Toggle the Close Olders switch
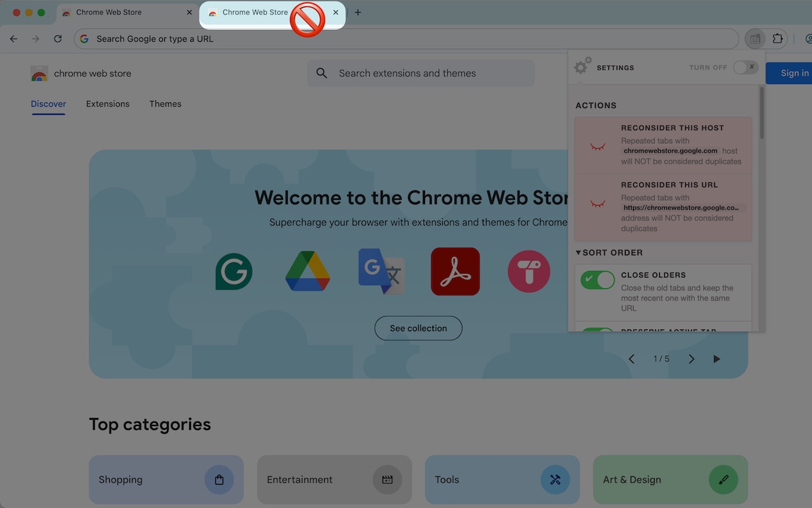 (x=598, y=280)
